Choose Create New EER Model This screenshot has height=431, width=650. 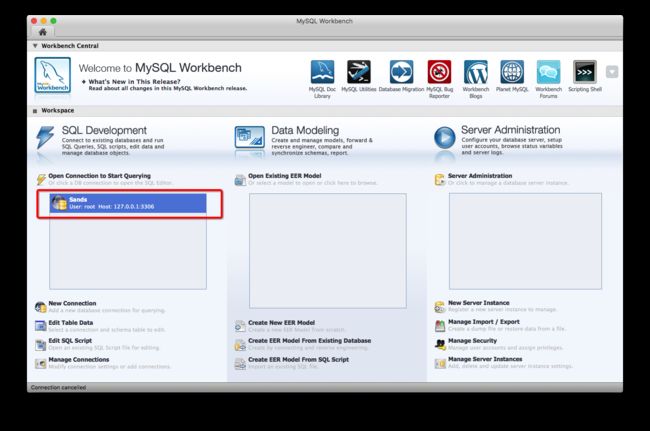point(281,322)
